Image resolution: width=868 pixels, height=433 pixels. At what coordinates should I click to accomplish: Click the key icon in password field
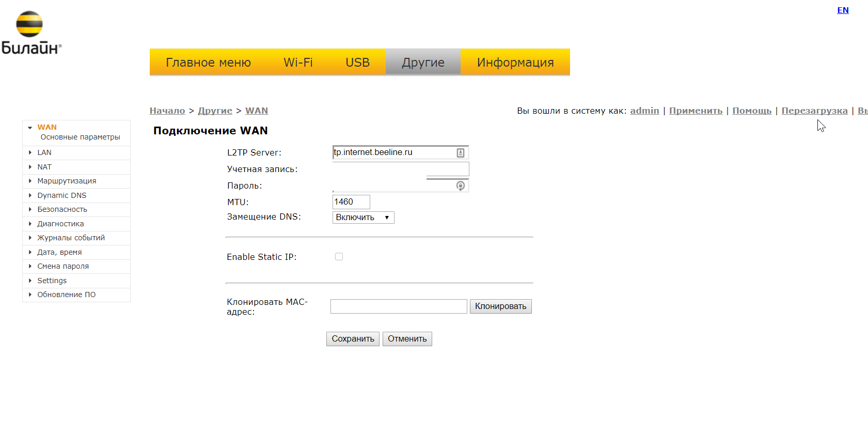pos(461,185)
